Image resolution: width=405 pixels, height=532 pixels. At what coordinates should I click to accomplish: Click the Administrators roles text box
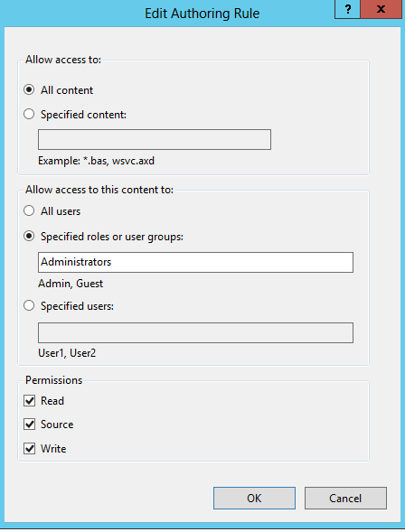point(195,262)
